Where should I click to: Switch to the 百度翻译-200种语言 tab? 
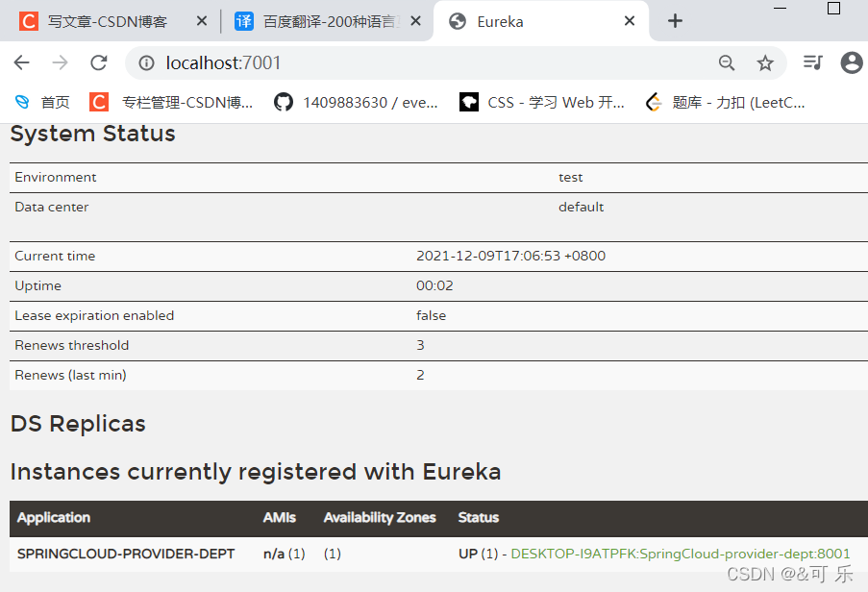327,21
